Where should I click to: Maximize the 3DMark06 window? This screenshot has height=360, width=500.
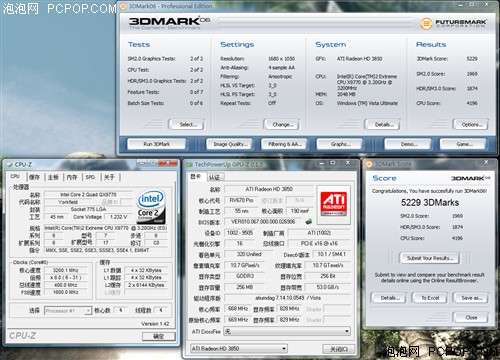(x=471, y=5)
